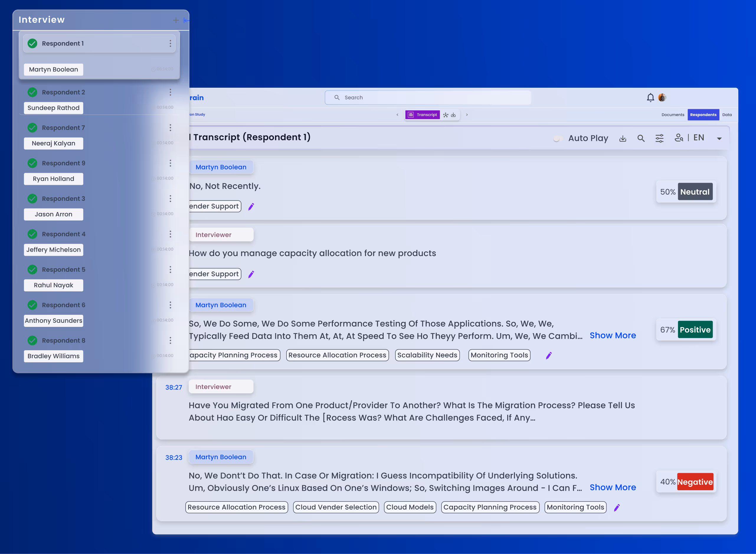Switch to the Documents tab
The width and height of the screenshot is (756, 554).
click(x=672, y=115)
